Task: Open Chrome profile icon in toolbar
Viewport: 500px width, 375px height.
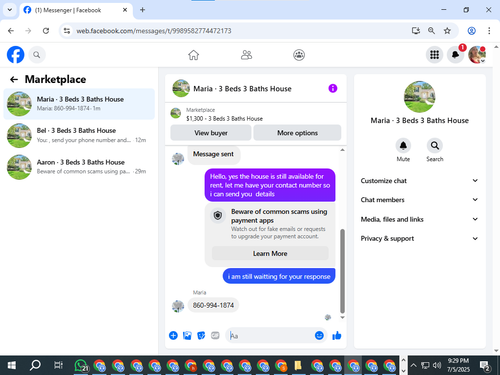Action: pos(471,31)
